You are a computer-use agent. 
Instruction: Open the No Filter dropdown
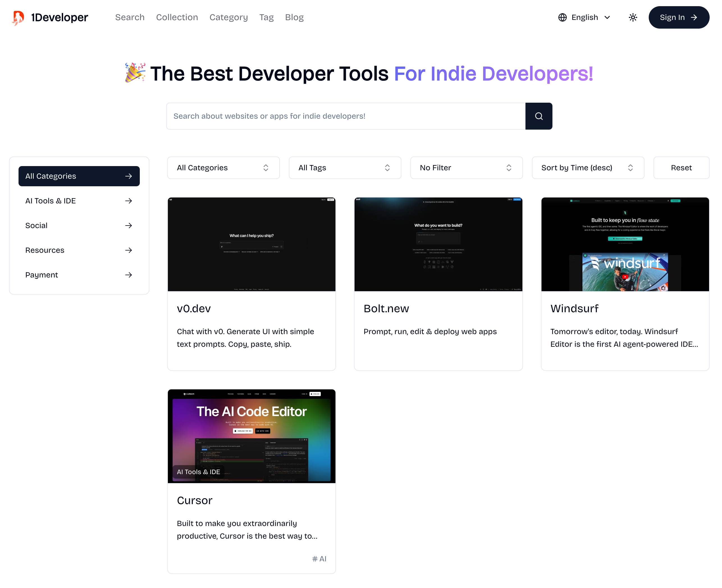[x=466, y=168]
